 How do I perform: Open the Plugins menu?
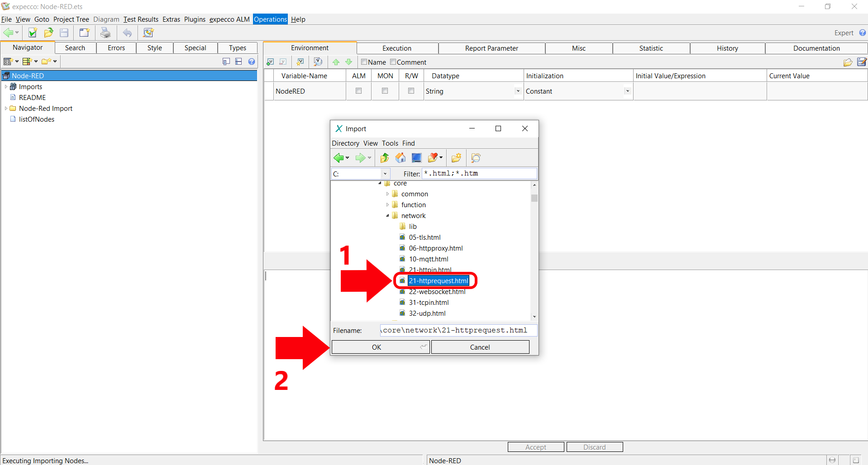click(x=195, y=19)
